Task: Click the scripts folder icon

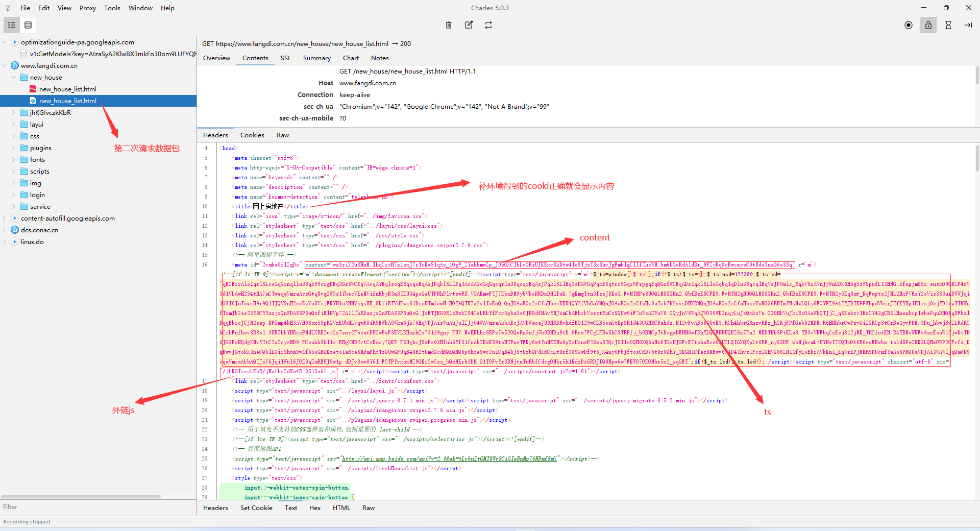Action: (x=24, y=171)
